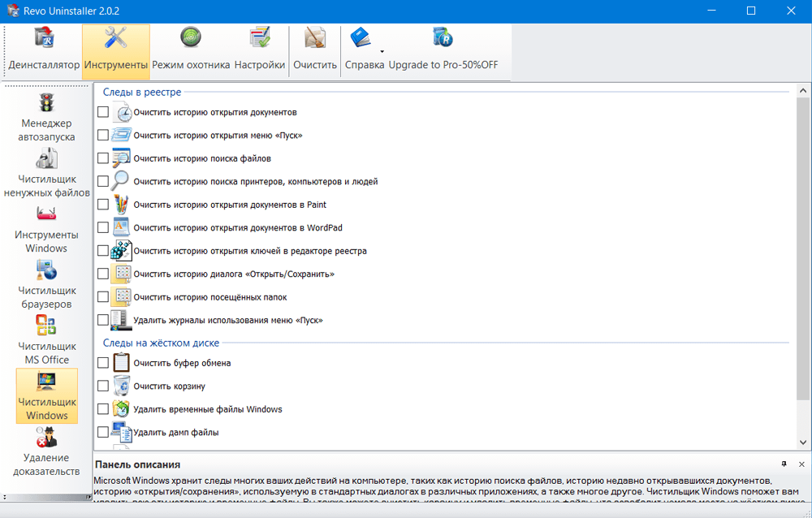Tick checkbox for ключей в редакторе реестра
The height and width of the screenshot is (518, 812).
tap(103, 251)
